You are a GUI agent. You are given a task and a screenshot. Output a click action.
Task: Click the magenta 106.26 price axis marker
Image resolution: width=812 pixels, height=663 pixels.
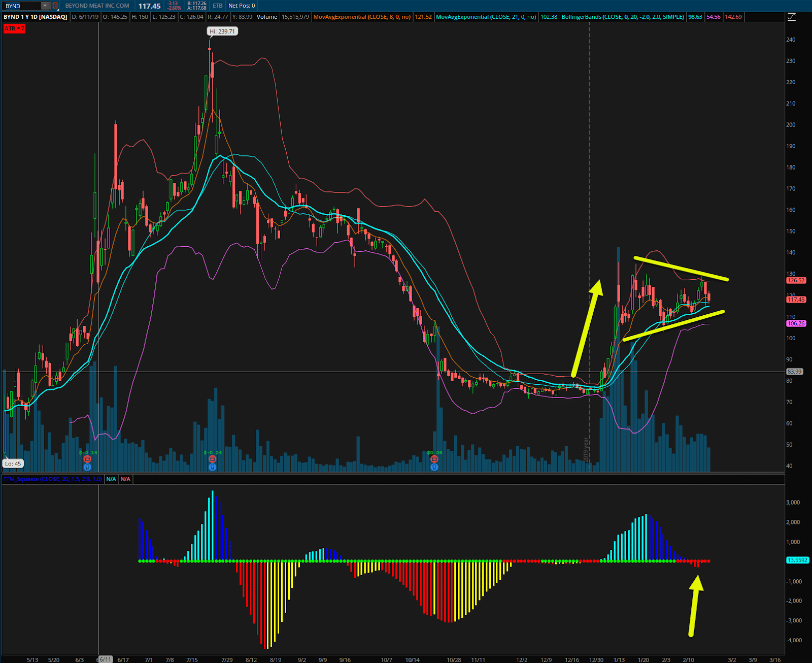[796, 323]
